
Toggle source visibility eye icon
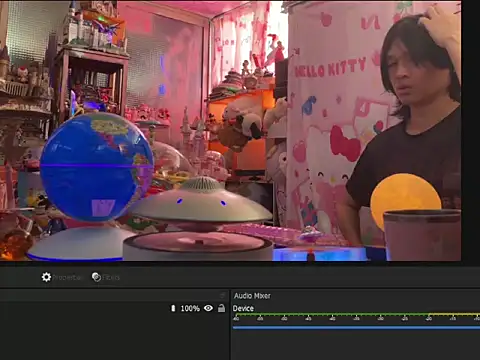208,308
